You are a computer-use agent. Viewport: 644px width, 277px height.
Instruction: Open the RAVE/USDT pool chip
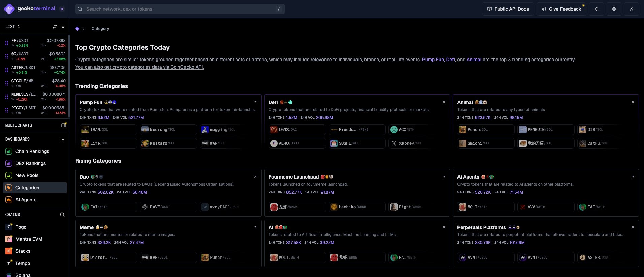[x=168, y=207]
